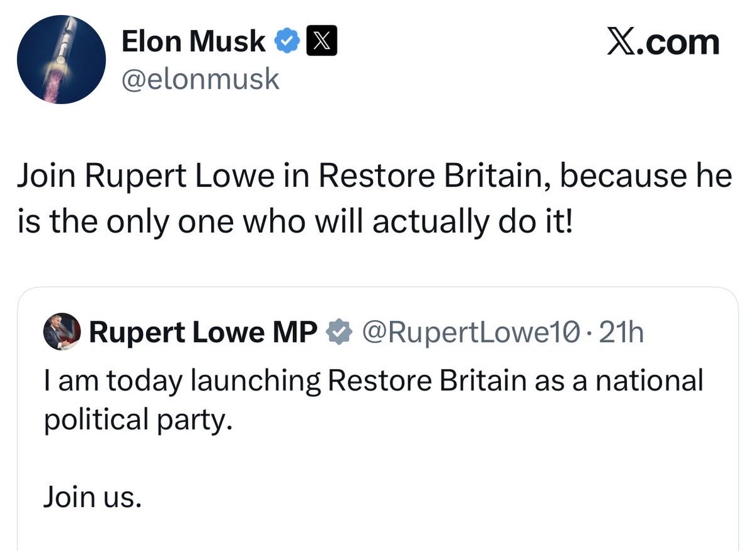Click the 21h timestamp on quoted post
Screen dimensions: 756x551
pyautogui.click(x=622, y=332)
